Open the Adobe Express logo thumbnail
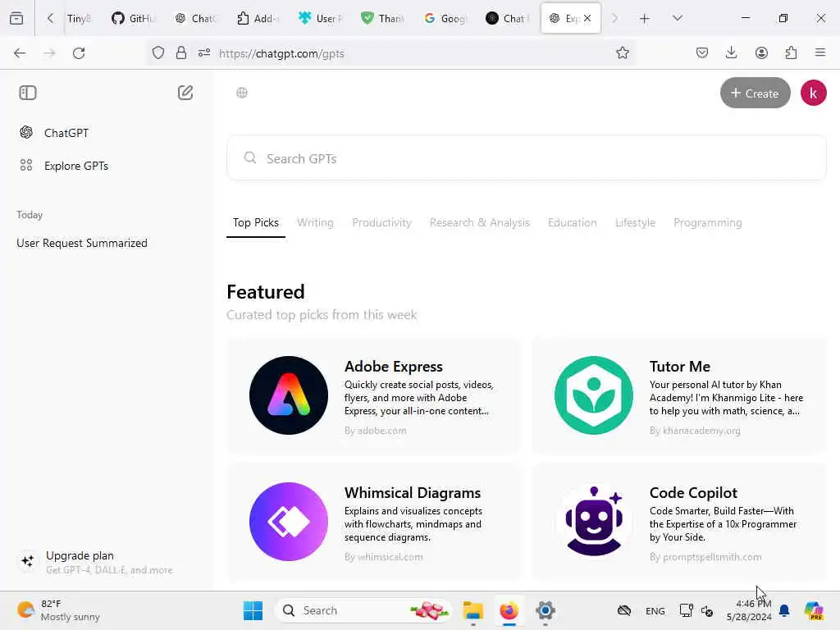Viewport: 840px width, 630px height. (x=289, y=395)
